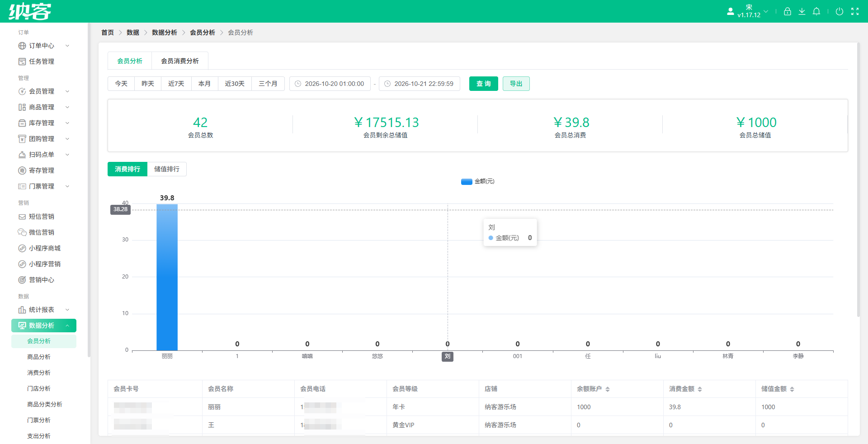Viewport: 868px width, 444px height.
Task: Expand the 商品管理 menu
Action: [x=44, y=107]
